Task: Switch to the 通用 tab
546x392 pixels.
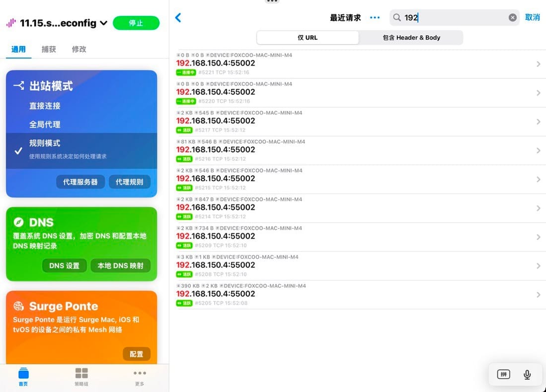Action: [x=18, y=49]
